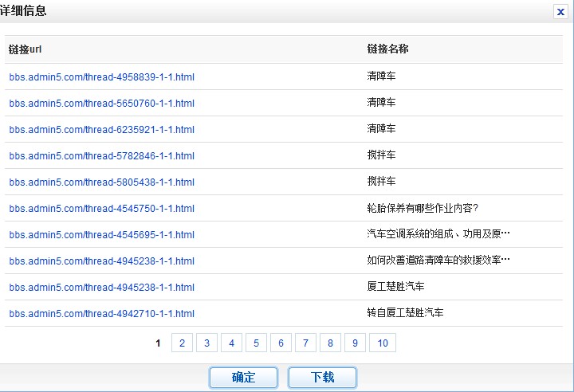
Task: Click the 链接名称 column header
Action: [x=388, y=49]
